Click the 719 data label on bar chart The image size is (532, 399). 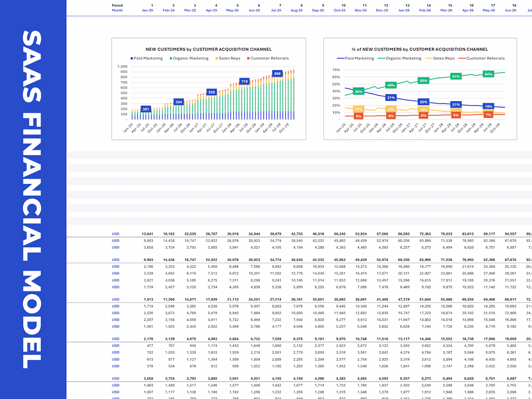(x=245, y=82)
